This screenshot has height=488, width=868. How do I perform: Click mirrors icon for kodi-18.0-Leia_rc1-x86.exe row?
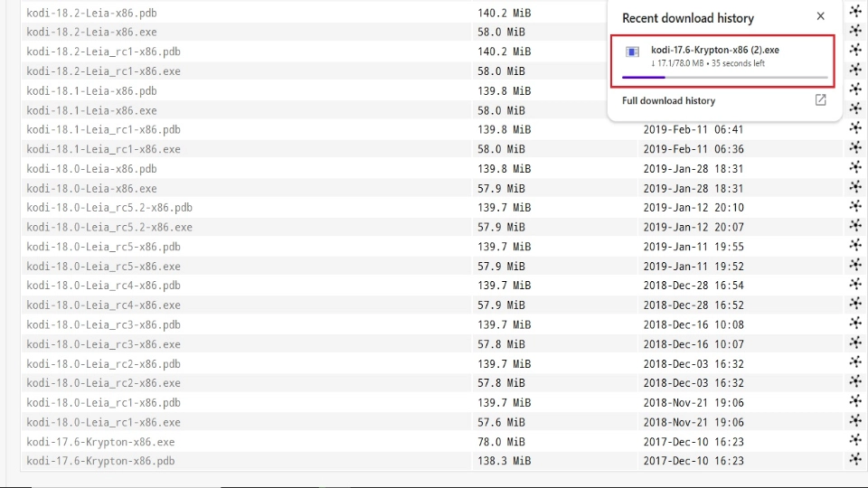[856, 420]
